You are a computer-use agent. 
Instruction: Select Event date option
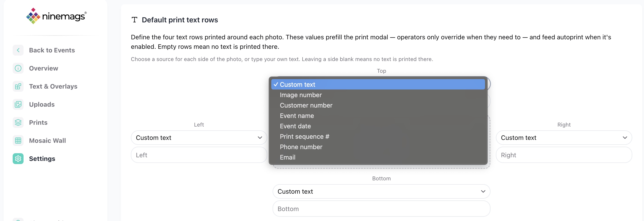pos(378,126)
